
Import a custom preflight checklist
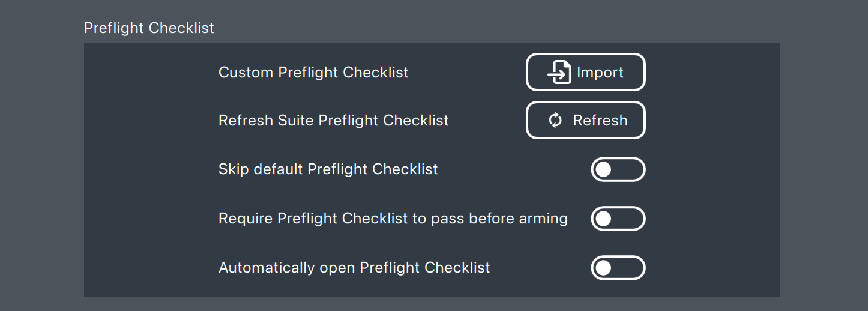[585, 73]
